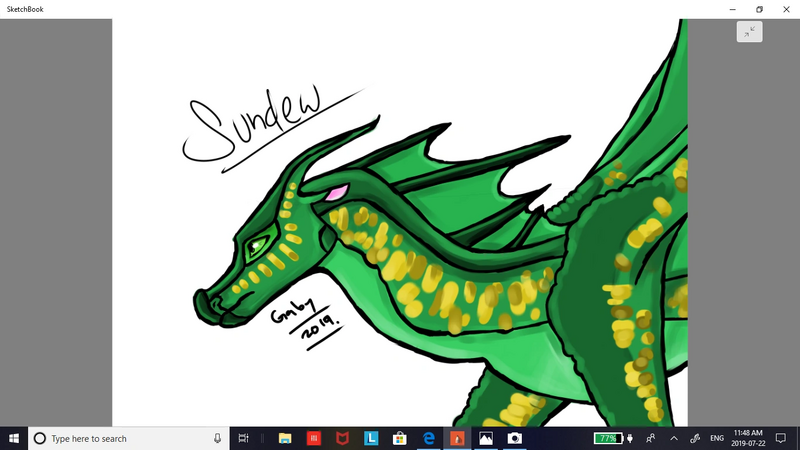Open the Action Center notifications
The image size is (800, 450).
[781, 438]
